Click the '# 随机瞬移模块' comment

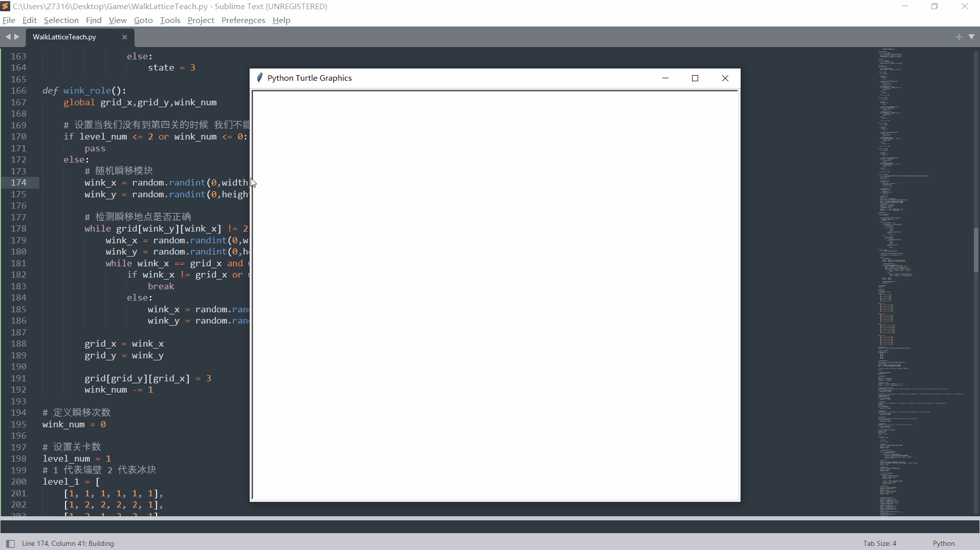point(119,171)
